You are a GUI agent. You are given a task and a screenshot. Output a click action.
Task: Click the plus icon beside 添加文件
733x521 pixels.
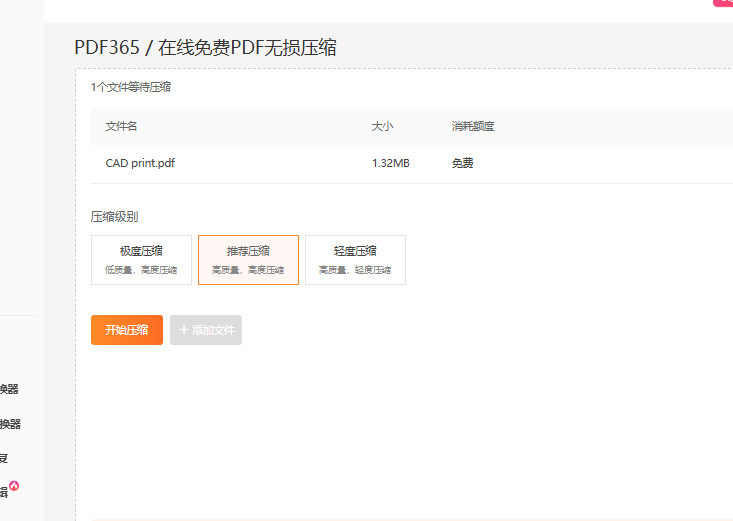pyautogui.click(x=184, y=330)
